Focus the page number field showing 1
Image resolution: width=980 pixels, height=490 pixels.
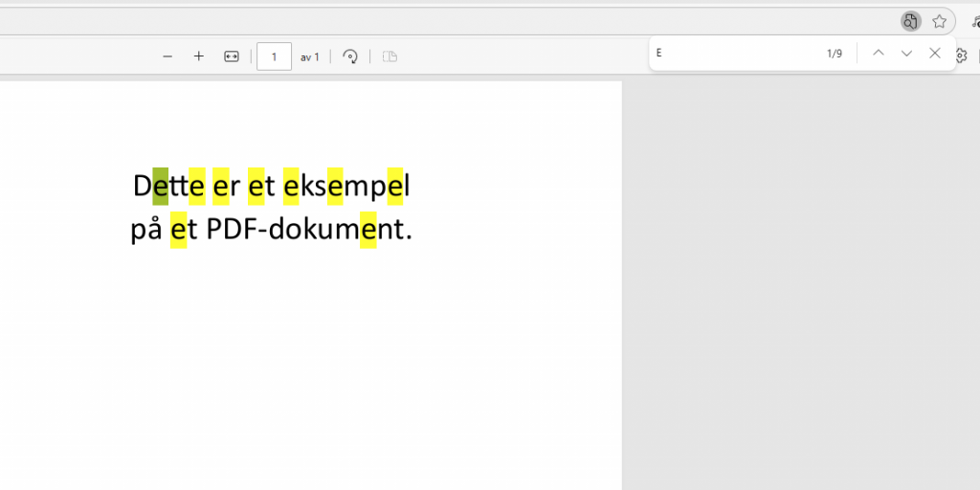274,56
